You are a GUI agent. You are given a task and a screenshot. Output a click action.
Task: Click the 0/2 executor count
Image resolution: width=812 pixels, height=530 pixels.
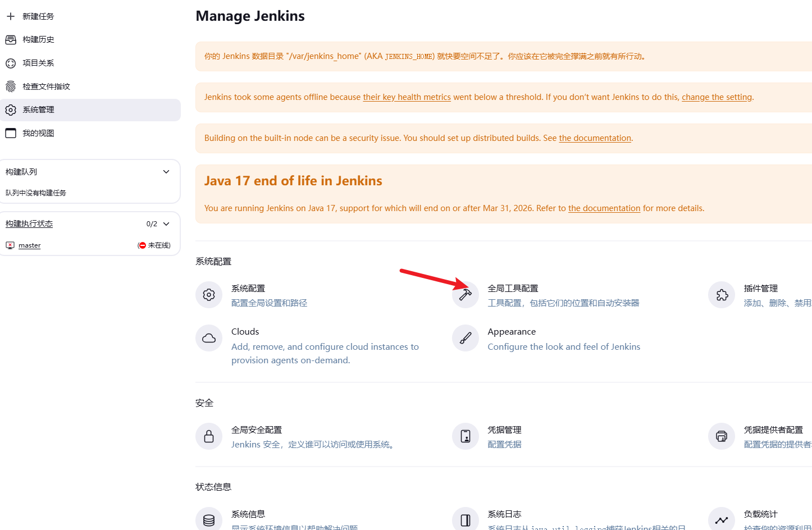tap(152, 224)
